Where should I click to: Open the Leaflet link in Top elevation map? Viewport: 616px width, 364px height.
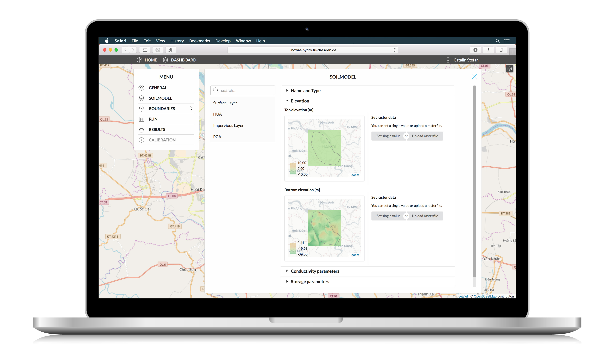tap(354, 175)
